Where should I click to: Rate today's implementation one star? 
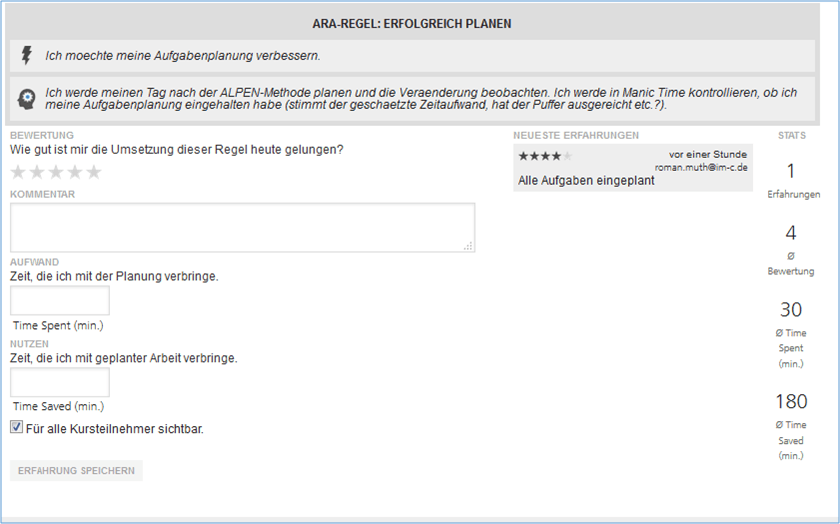[18, 172]
